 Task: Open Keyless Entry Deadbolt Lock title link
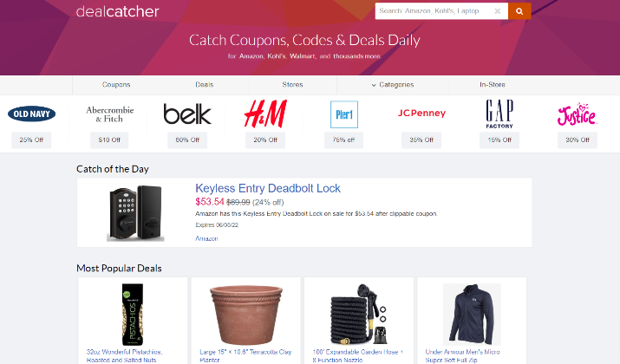tap(268, 188)
